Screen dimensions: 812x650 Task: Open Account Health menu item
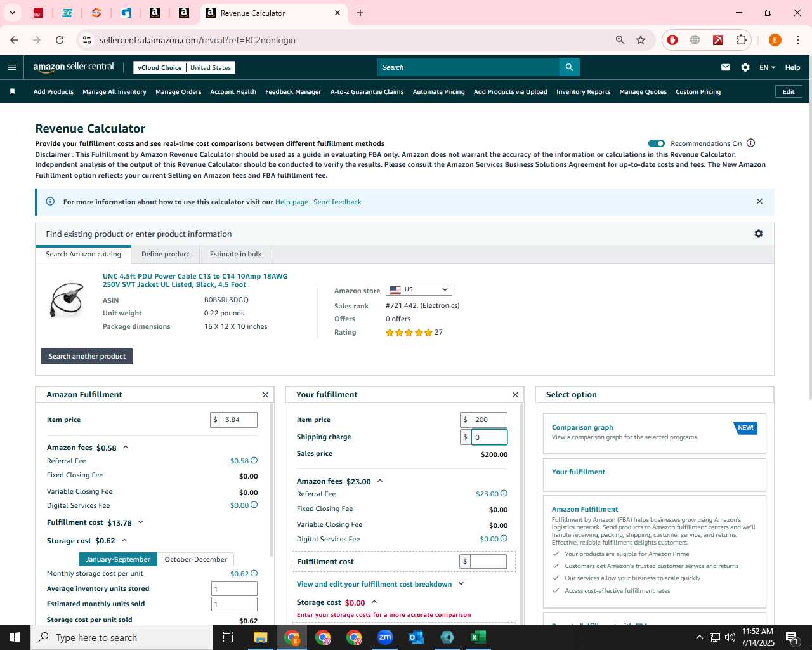coord(233,91)
